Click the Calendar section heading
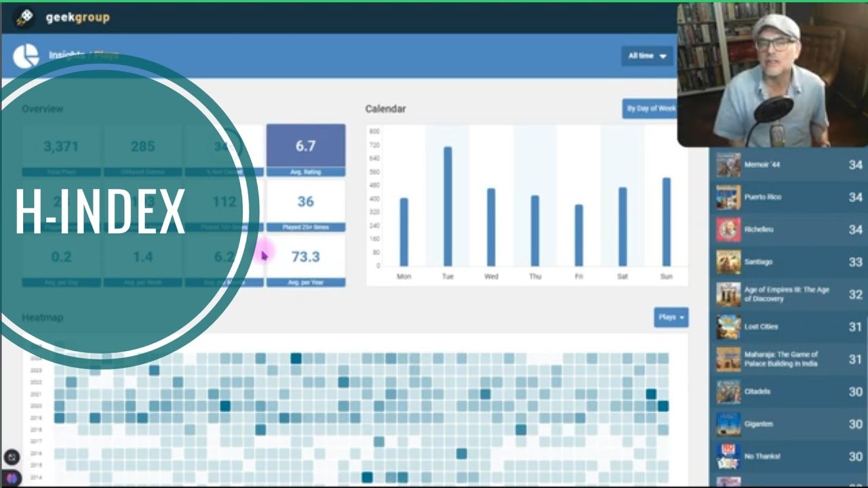The image size is (868, 488). [385, 108]
